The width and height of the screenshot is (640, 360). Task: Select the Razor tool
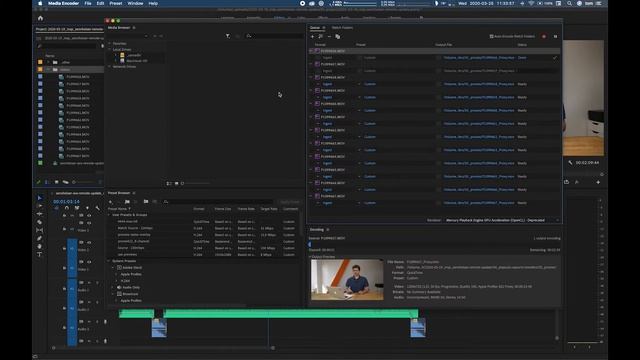click(39, 222)
